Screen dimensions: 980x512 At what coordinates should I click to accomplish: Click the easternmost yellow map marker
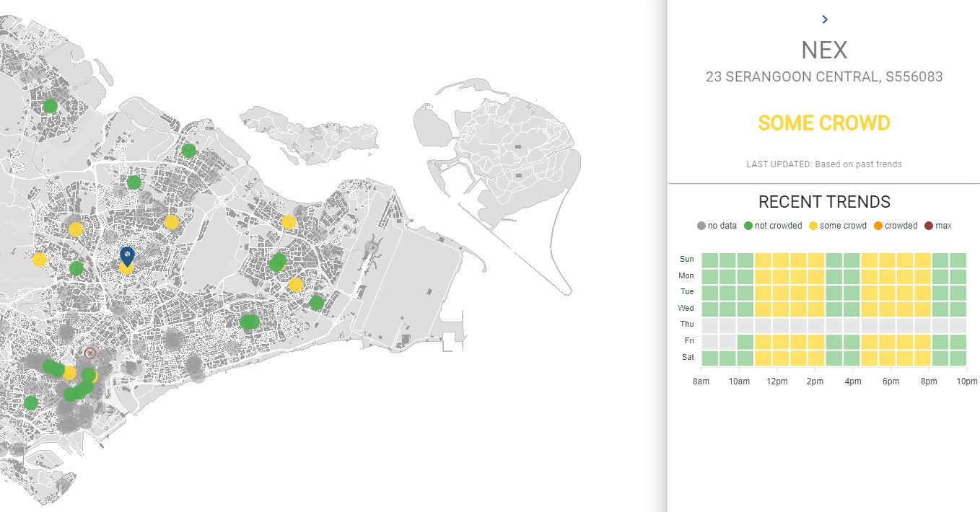(295, 285)
